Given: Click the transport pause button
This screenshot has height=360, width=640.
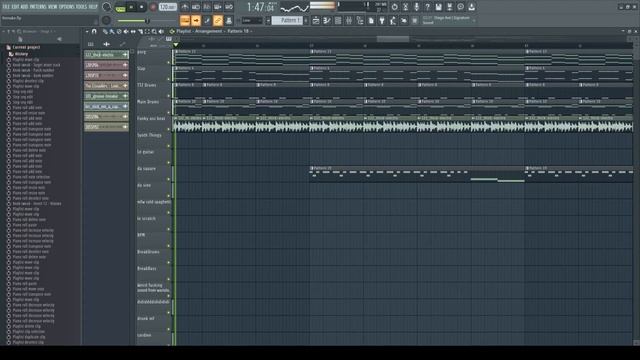Looking at the screenshot, I should click(131, 7).
